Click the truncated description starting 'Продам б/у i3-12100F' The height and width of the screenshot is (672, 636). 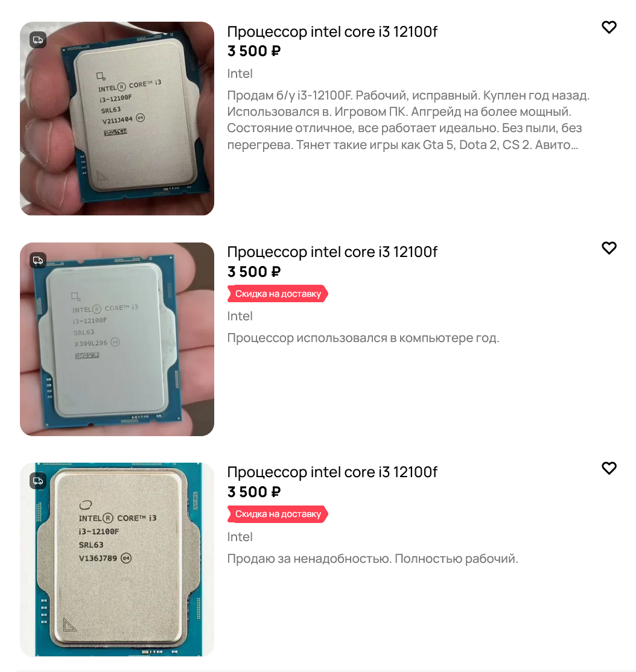pos(409,120)
